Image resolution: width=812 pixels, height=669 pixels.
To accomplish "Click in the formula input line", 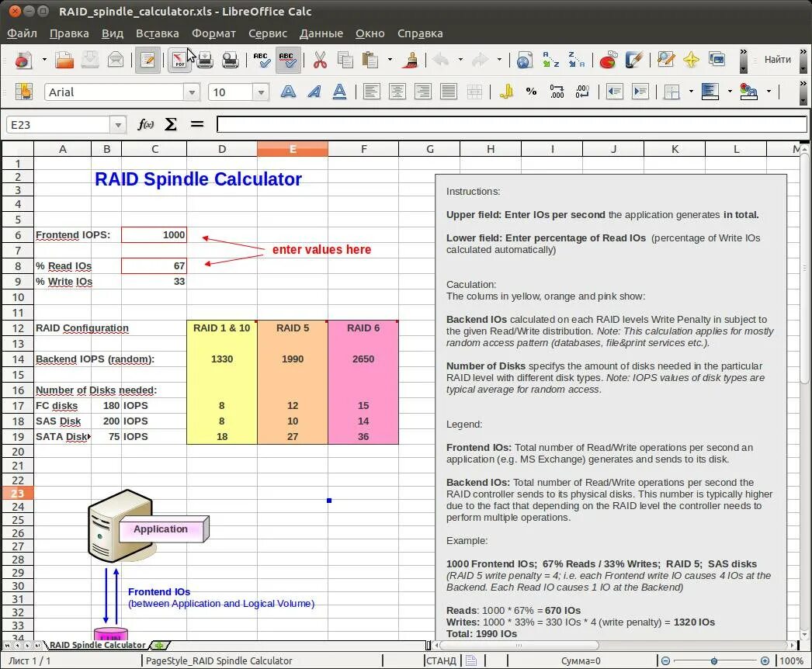I will [x=511, y=124].
